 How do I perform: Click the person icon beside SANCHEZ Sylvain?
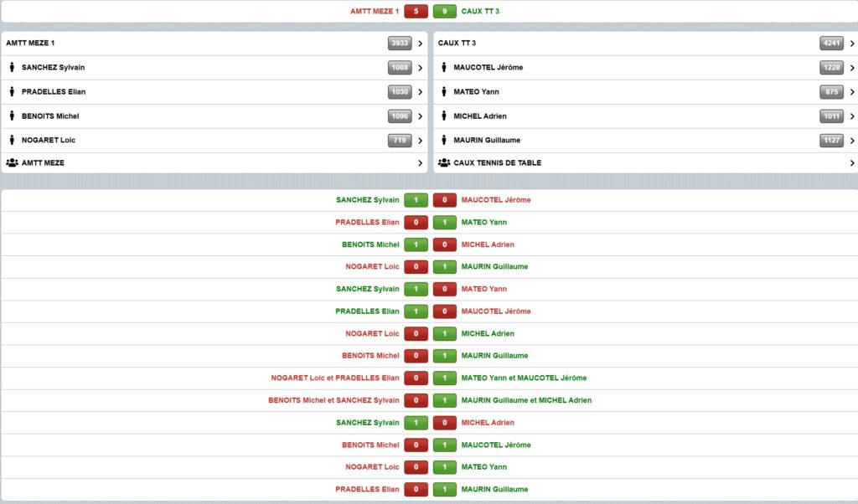pos(13,68)
